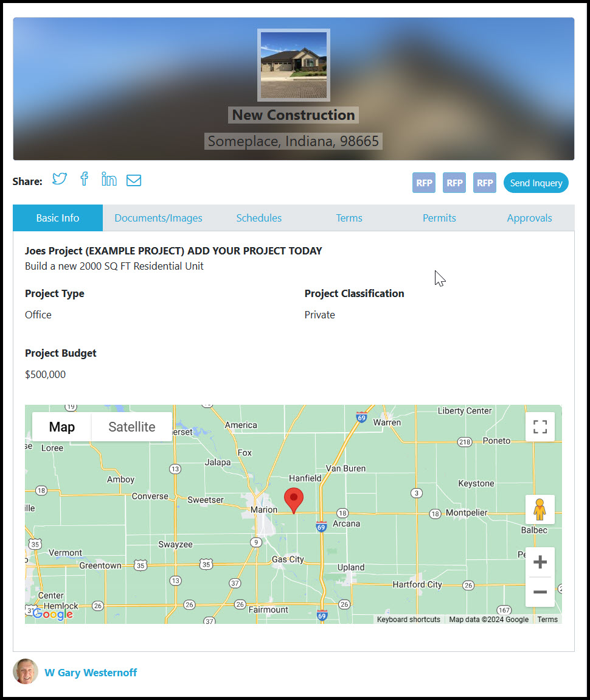Share the project on Facebook
Image resolution: width=590 pixels, height=700 pixels.
point(84,179)
